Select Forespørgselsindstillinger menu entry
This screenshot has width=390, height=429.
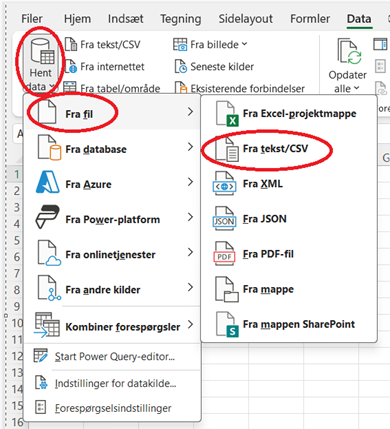point(113,408)
